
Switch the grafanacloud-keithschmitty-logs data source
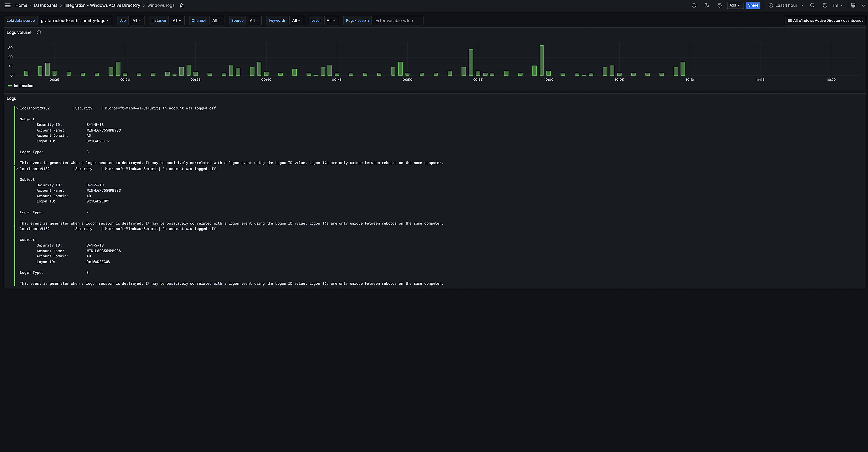tap(75, 21)
